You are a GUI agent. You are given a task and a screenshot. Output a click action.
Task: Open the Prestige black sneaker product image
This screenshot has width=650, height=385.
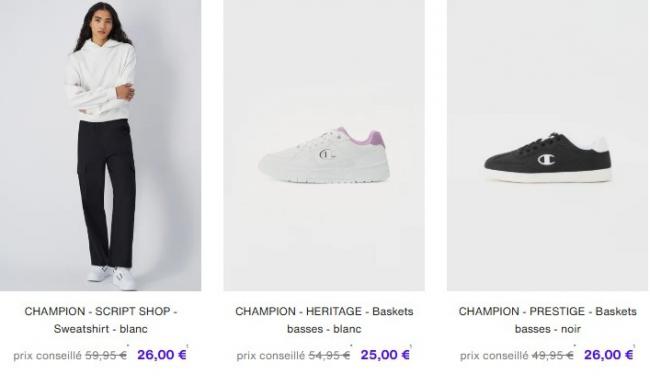tap(547, 145)
